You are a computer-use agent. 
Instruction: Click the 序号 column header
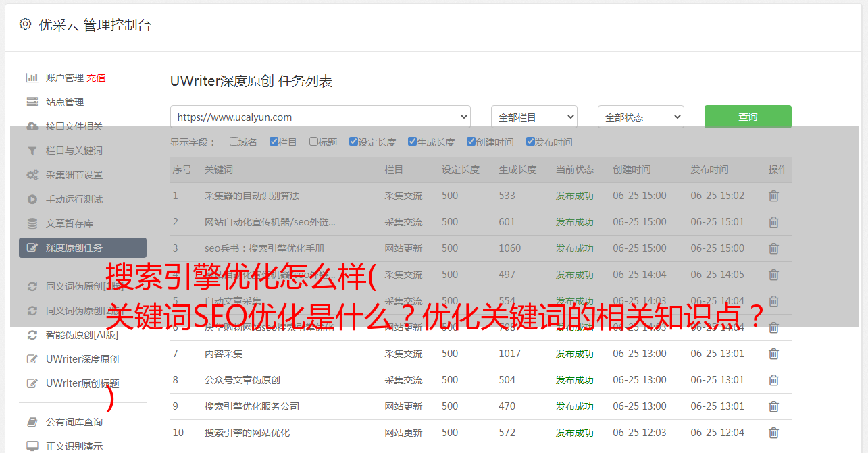coord(182,169)
